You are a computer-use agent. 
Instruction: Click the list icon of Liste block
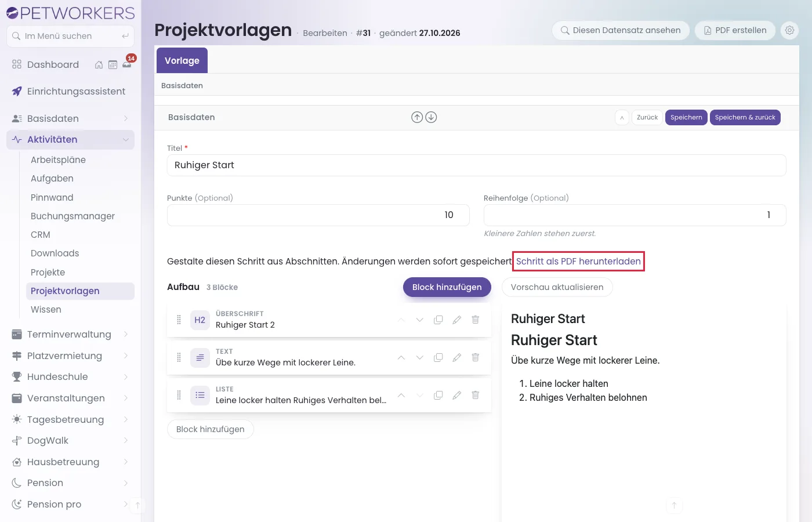200,395
